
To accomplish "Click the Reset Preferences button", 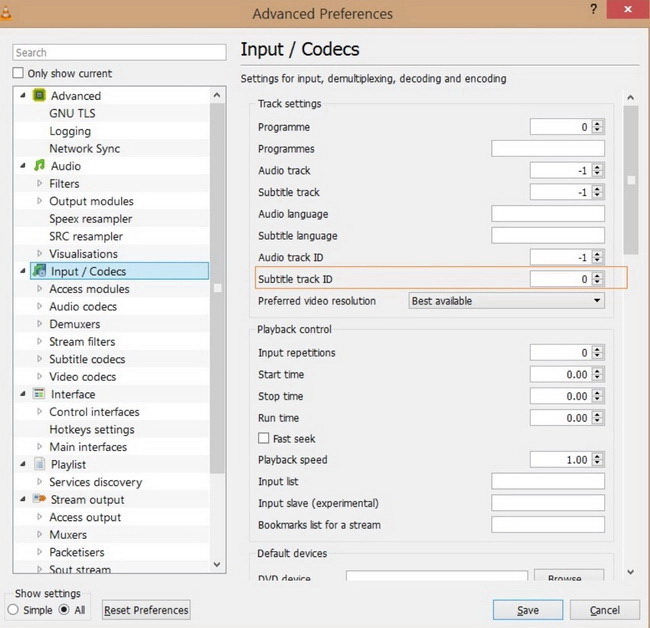I will click(146, 610).
